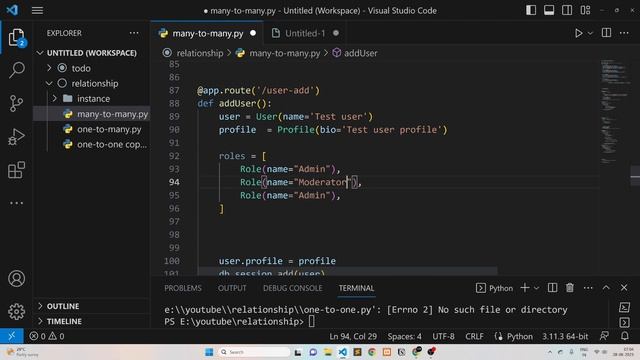640x360 pixels.
Task: Show errors and warnings count
Action: pyautogui.click(x=47, y=336)
